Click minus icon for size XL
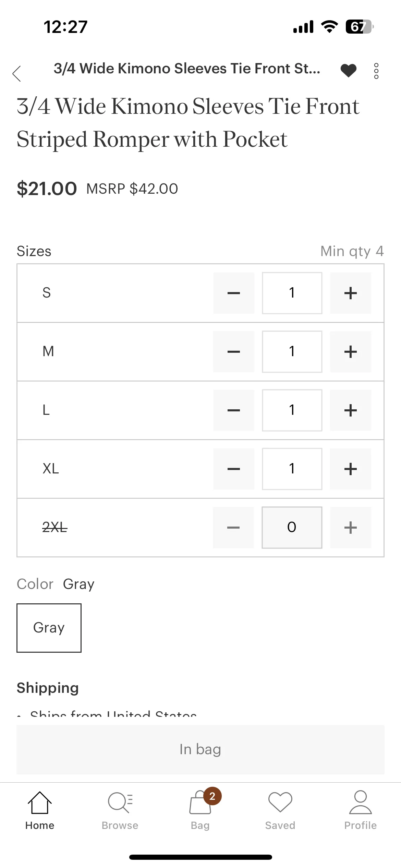401x868 pixels. [x=234, y=469]
